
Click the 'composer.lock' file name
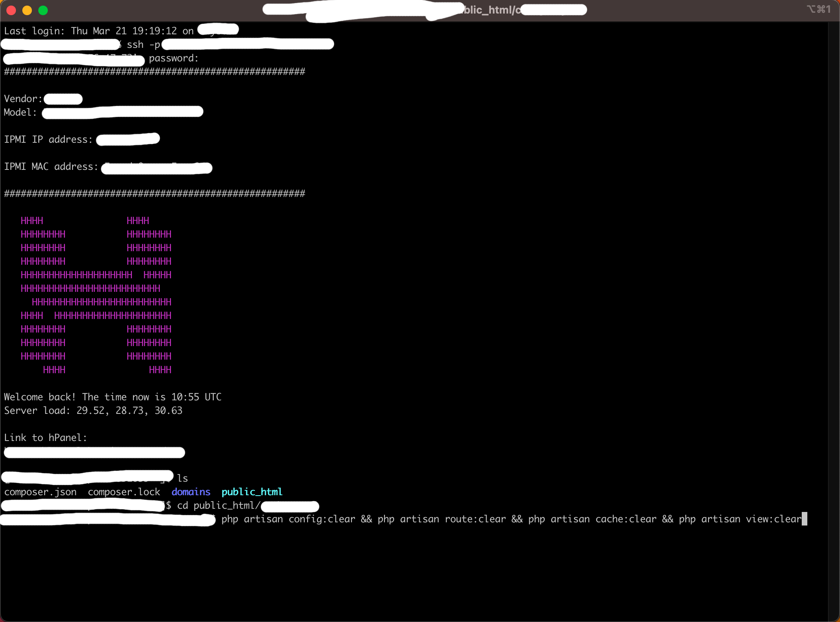124,492
